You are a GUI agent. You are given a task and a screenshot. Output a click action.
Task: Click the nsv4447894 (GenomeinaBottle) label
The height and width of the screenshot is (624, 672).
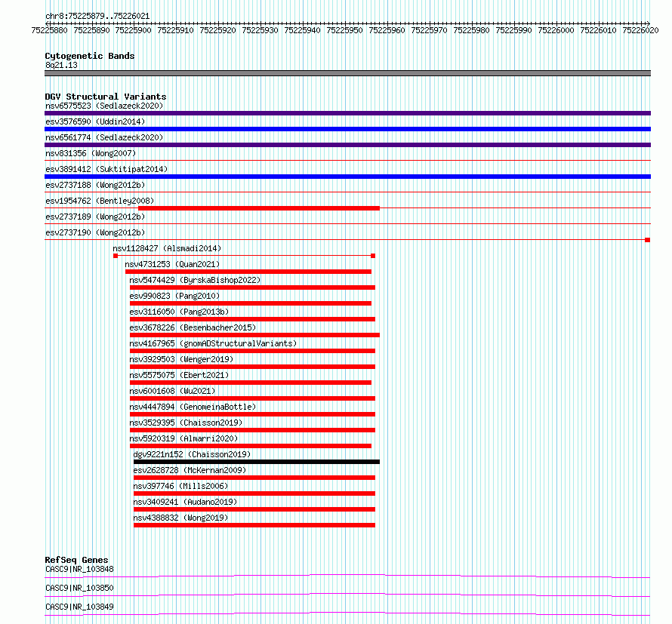[x=193, y=407]
